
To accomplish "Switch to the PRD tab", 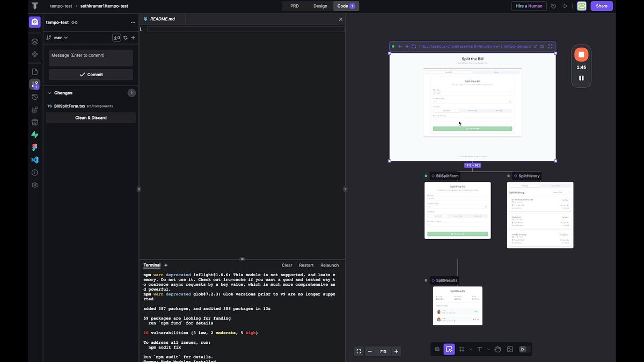I will click(295, 6).
